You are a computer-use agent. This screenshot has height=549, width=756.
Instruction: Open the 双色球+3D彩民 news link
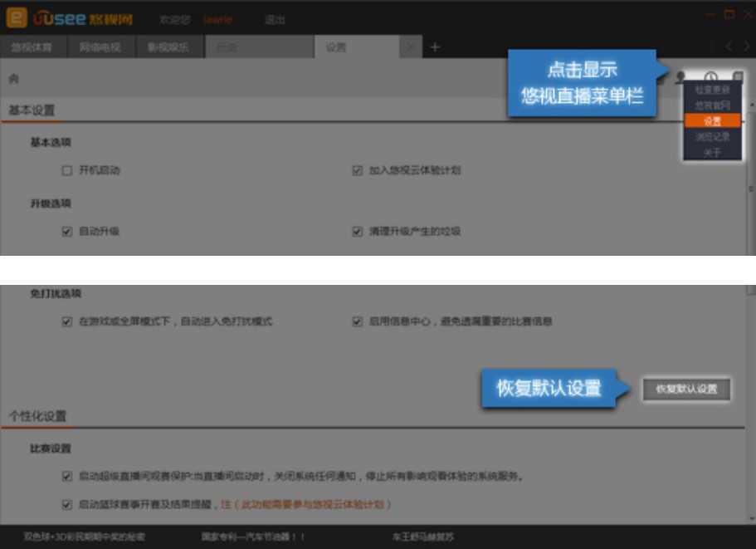click(84, 537)
